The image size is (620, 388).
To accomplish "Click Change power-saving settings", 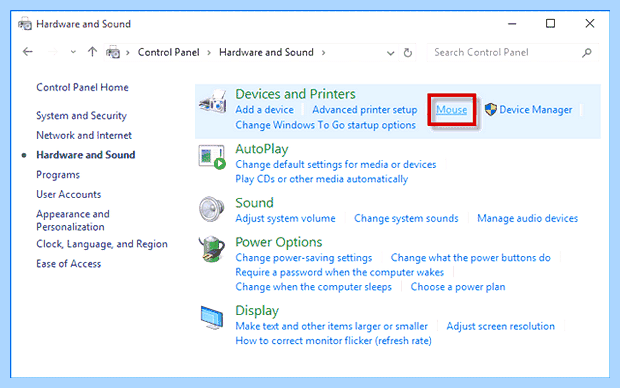I will click(x=304, y=258).
